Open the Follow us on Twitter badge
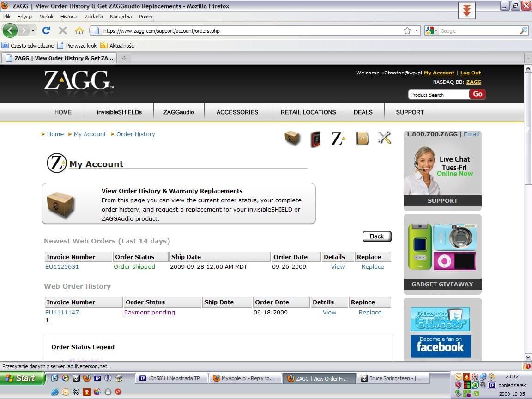The image size is (532, 399). tap(440, 319)
